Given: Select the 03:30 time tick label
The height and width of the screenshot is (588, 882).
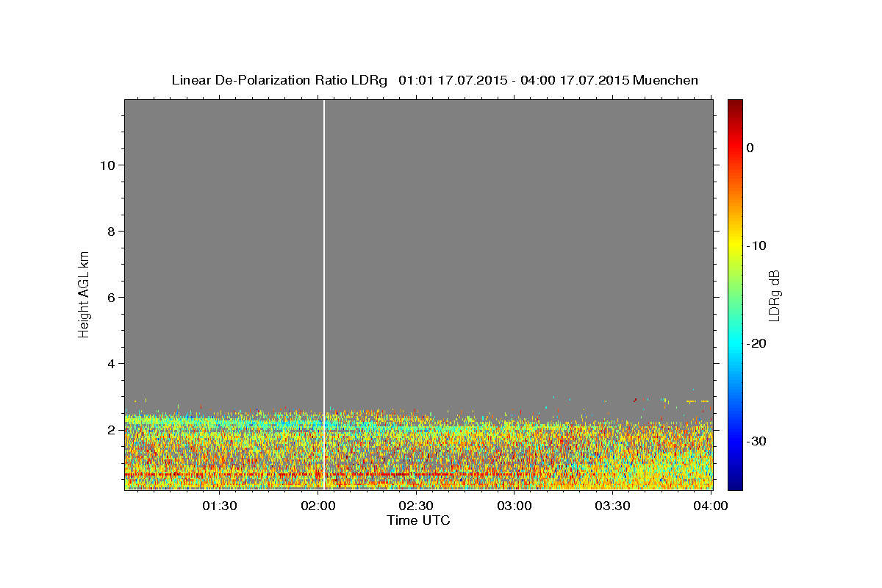Looking at the screenshot, I should point(613,506).
